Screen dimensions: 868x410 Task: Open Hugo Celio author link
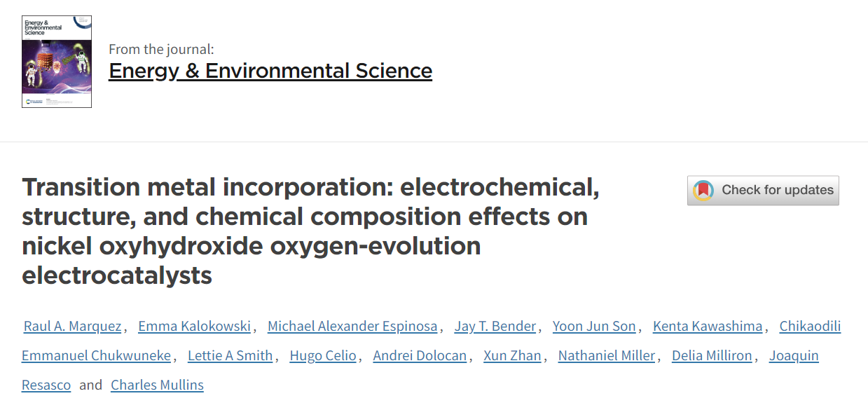pos(323,355)
